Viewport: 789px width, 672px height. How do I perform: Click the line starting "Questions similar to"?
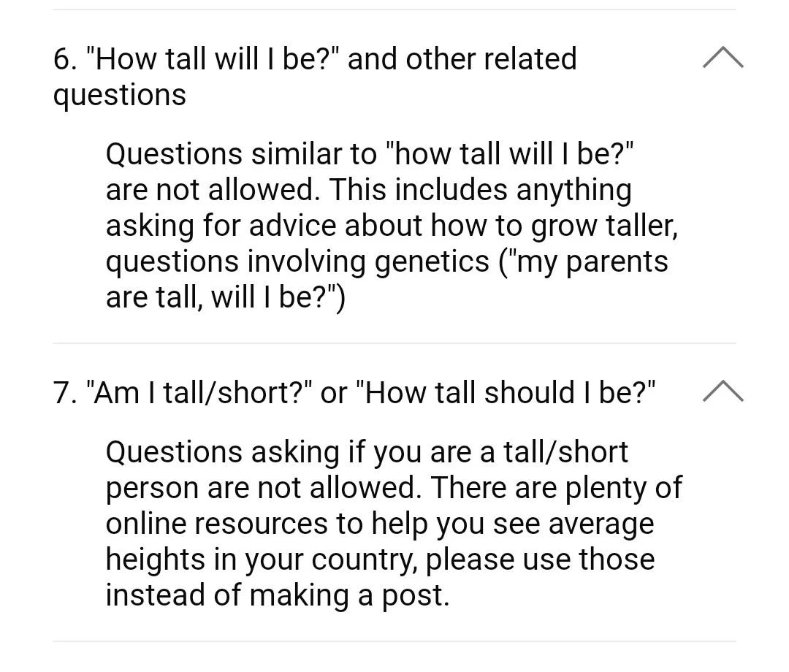pyautogui.click(x=369, y=154)
